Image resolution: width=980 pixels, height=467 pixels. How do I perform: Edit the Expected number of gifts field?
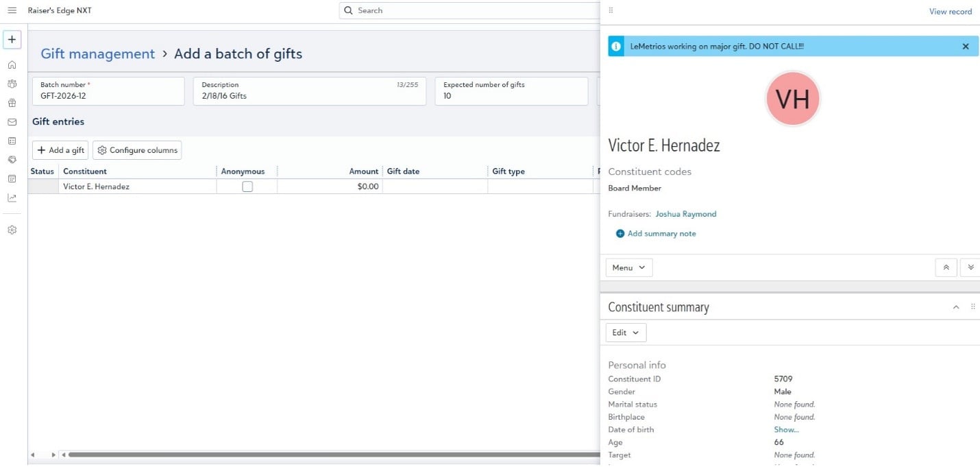511,96
